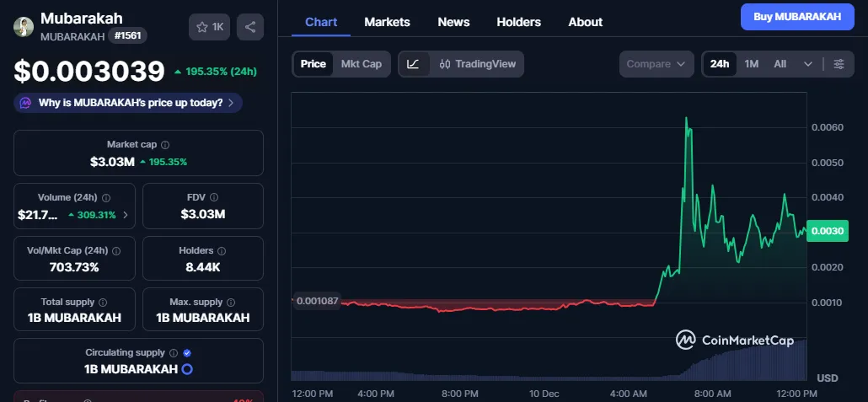
Task: Select the 1M time range
Action: pos(752,64)
